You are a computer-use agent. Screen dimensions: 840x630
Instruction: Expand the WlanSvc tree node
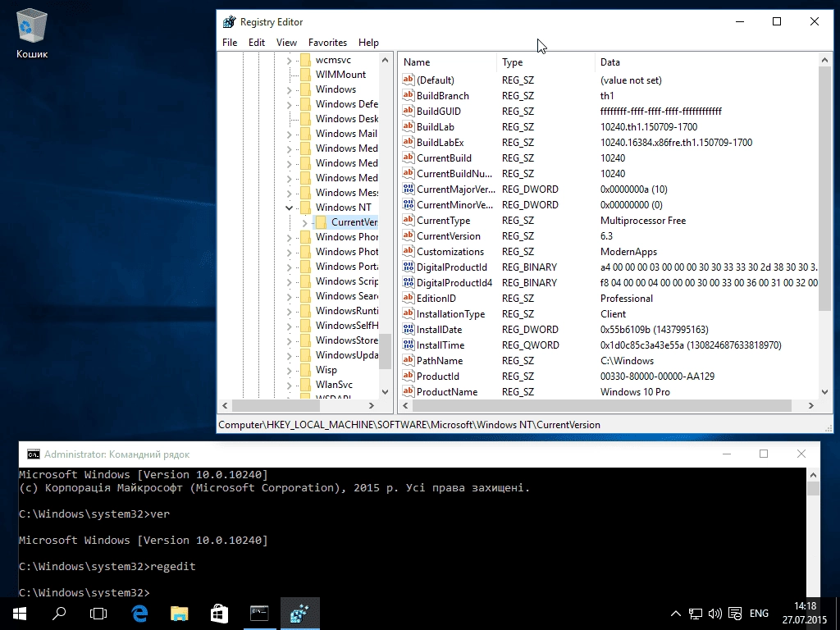(x=290, y=385)
